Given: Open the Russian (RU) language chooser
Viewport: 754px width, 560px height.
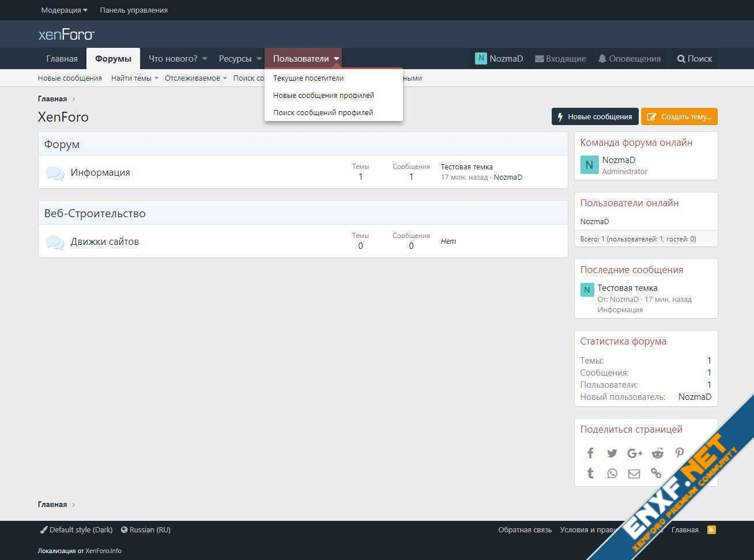Looking at the screenshot, I should pyautogui.click(x=146, y=529).
